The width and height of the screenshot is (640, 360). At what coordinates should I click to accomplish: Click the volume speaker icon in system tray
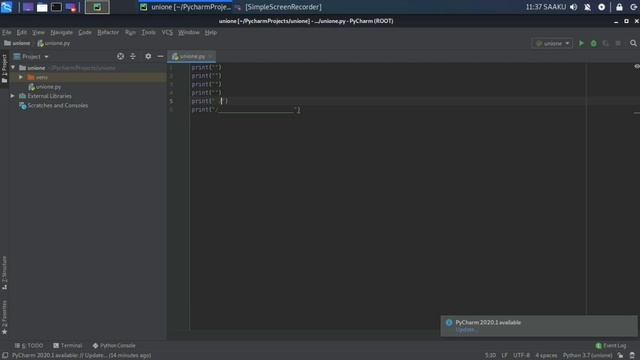[573, 7]
